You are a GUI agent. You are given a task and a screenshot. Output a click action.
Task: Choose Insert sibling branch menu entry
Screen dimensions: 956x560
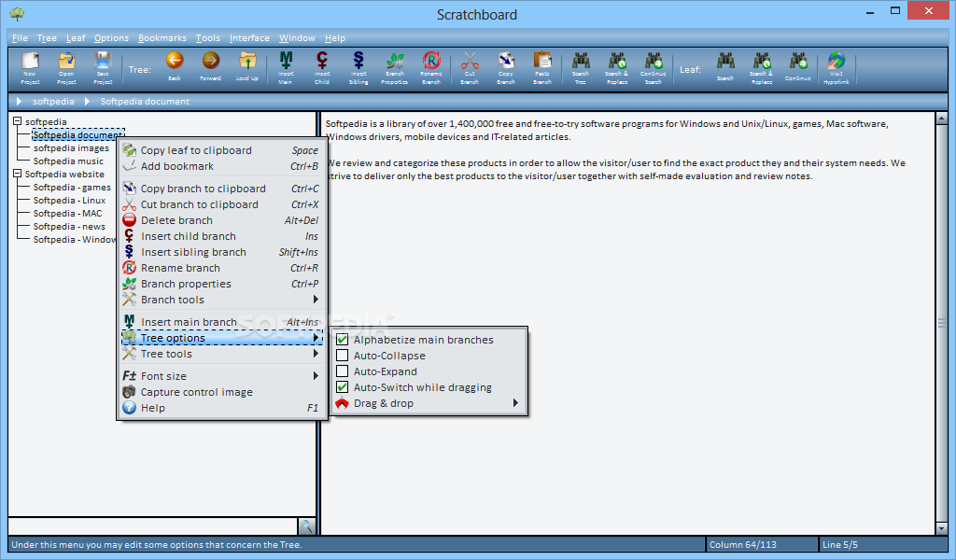pos(221,252)
